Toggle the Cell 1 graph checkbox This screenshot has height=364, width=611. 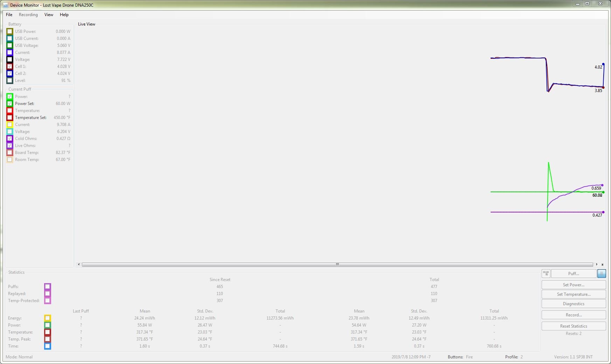coord(10,66)
